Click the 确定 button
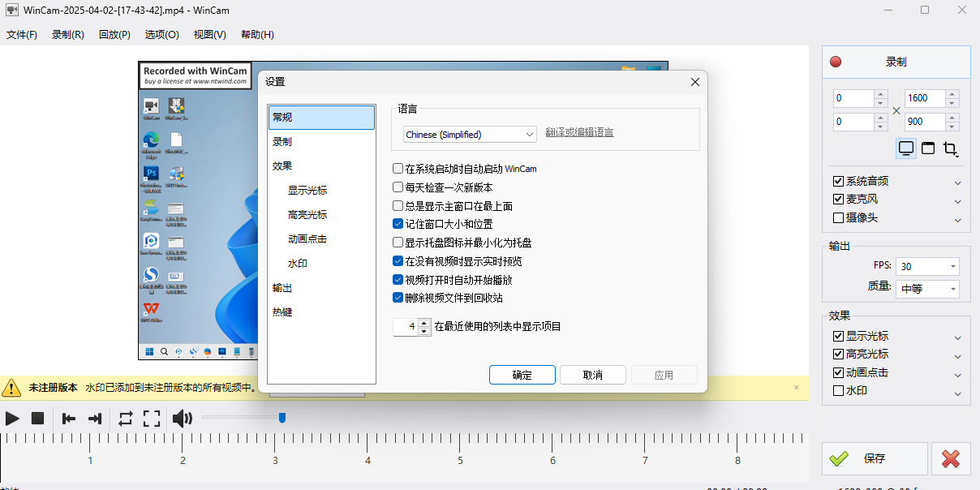This screenshot has width=980, height=490. 522,375
